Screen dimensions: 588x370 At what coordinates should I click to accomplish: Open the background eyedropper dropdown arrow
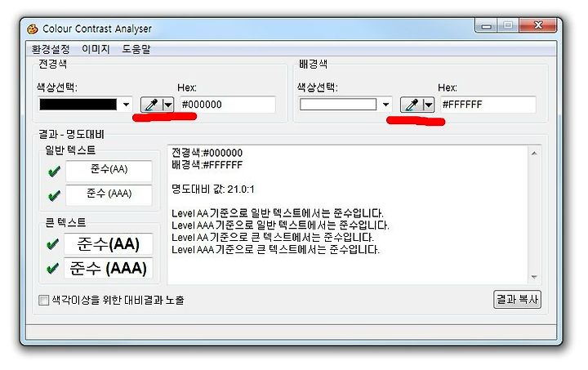428,105
